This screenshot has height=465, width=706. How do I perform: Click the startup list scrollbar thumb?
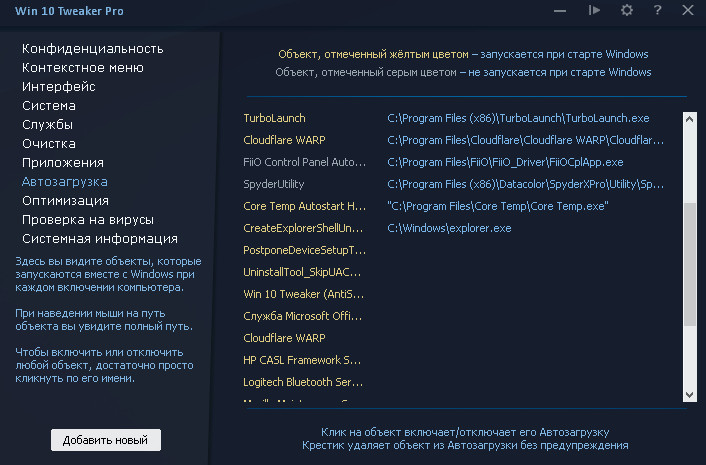coord(689,264)
